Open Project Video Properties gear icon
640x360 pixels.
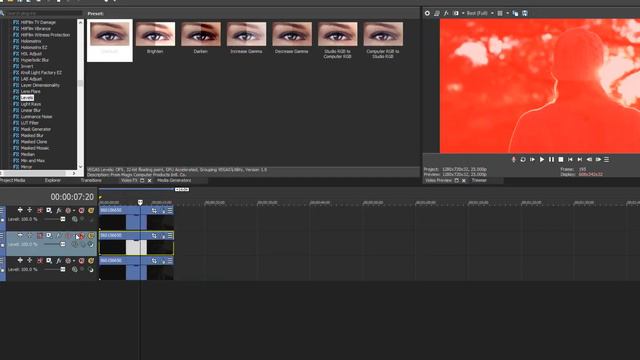(427, 13)
